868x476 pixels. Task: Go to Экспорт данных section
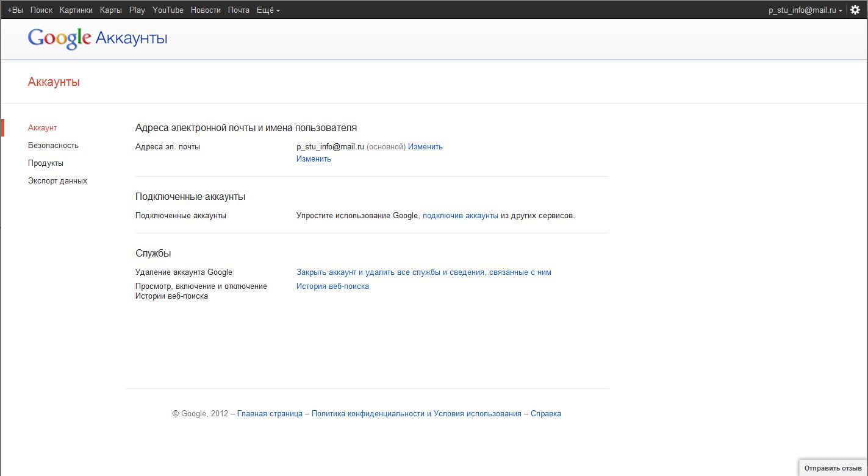pos(57,181)
